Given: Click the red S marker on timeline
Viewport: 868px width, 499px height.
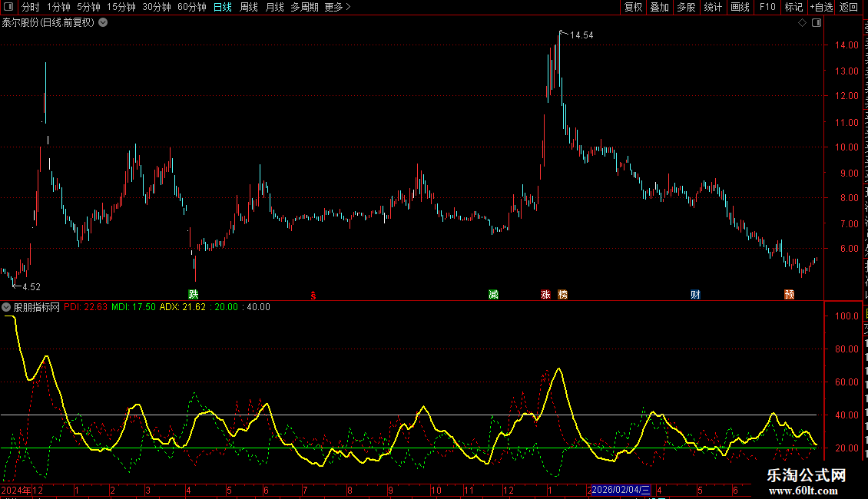Looking at the screenshot, I should point(313,296).
